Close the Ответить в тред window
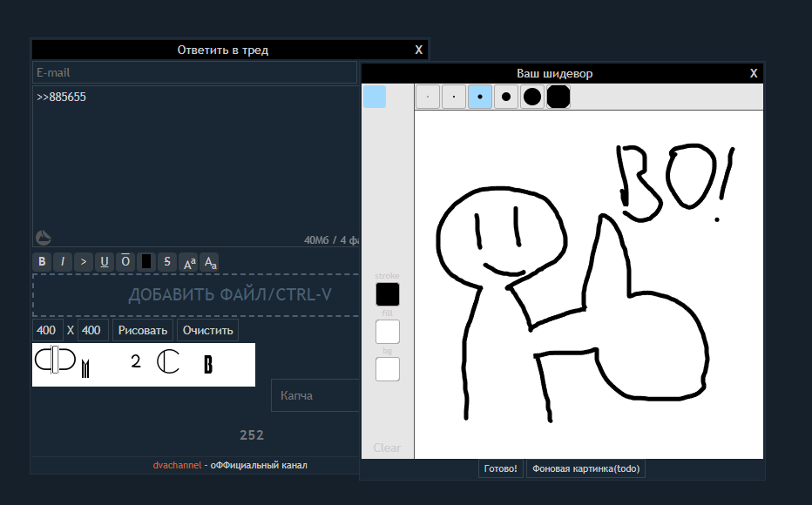Screen dimensions: 812x505 (x=418, y=50)
